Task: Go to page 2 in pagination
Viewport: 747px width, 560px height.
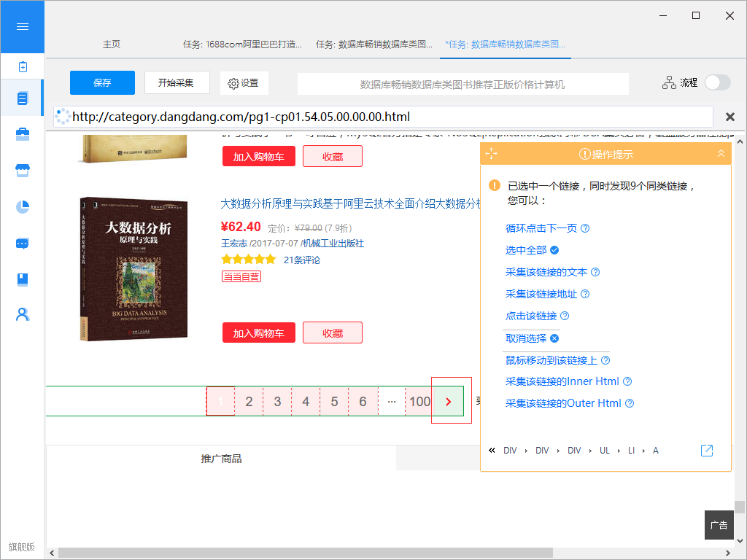Action: point(249,402)
